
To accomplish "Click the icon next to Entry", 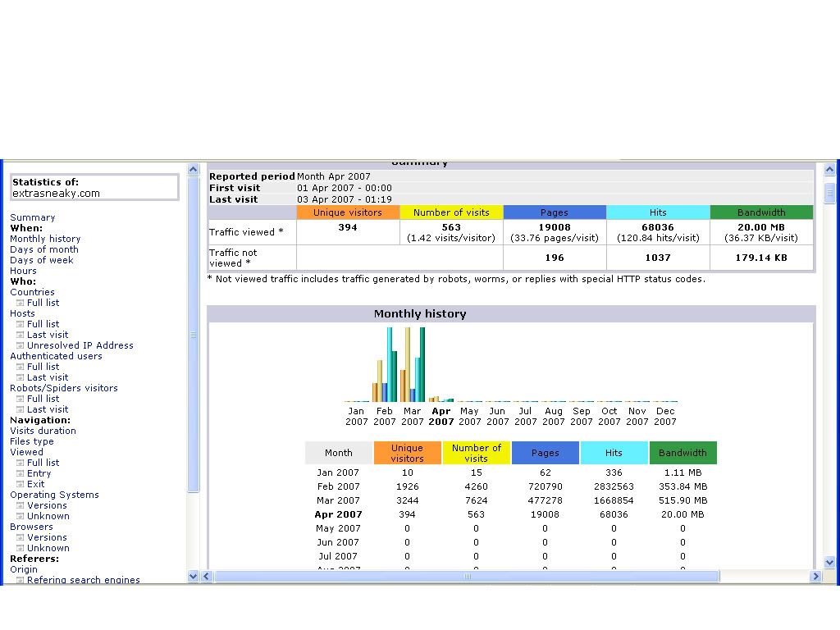I will 21,473.
